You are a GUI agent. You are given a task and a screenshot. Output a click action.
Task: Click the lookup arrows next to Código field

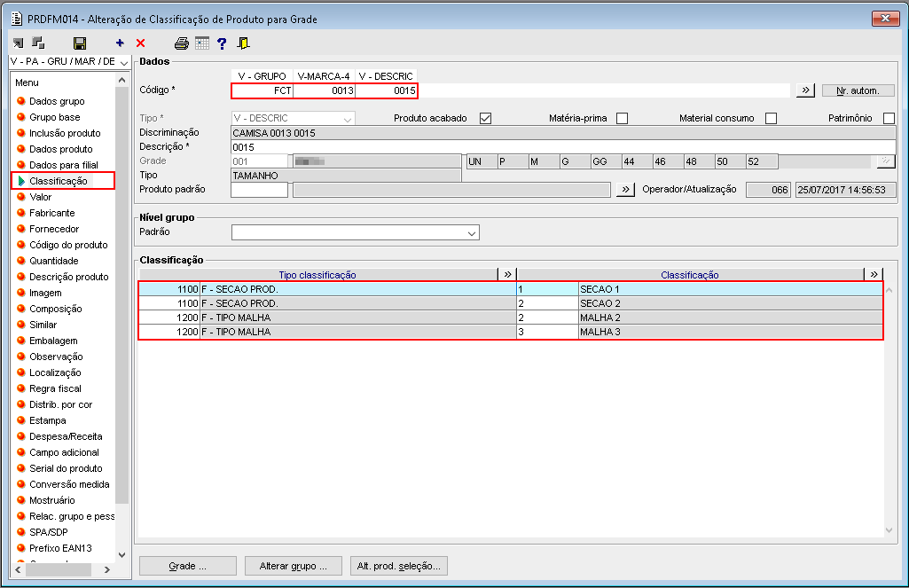[806, 90]
